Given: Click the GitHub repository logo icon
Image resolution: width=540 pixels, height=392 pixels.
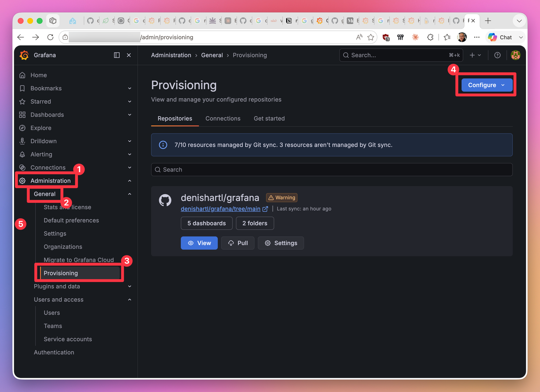Looking at the screenshot, I should (165, 200).
